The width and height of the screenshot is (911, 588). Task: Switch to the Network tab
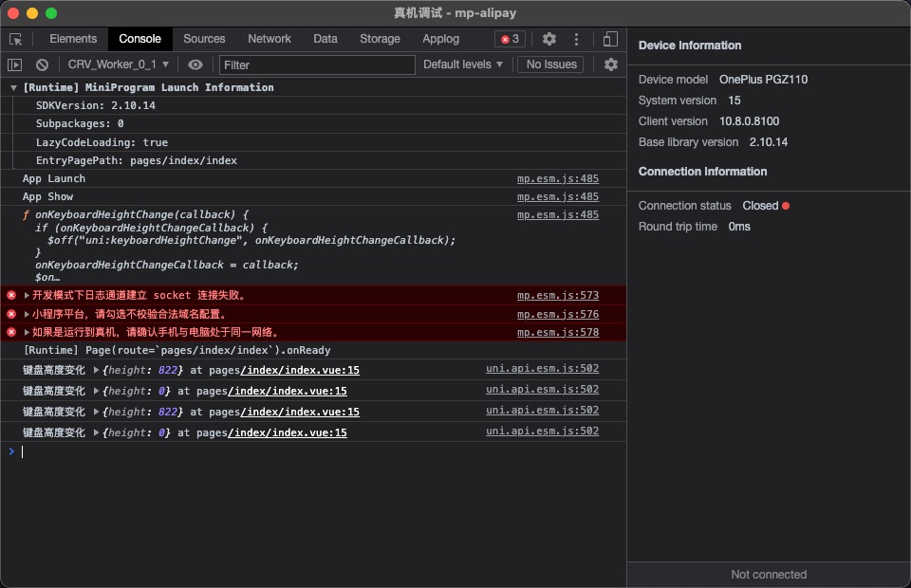coord(270,39)
